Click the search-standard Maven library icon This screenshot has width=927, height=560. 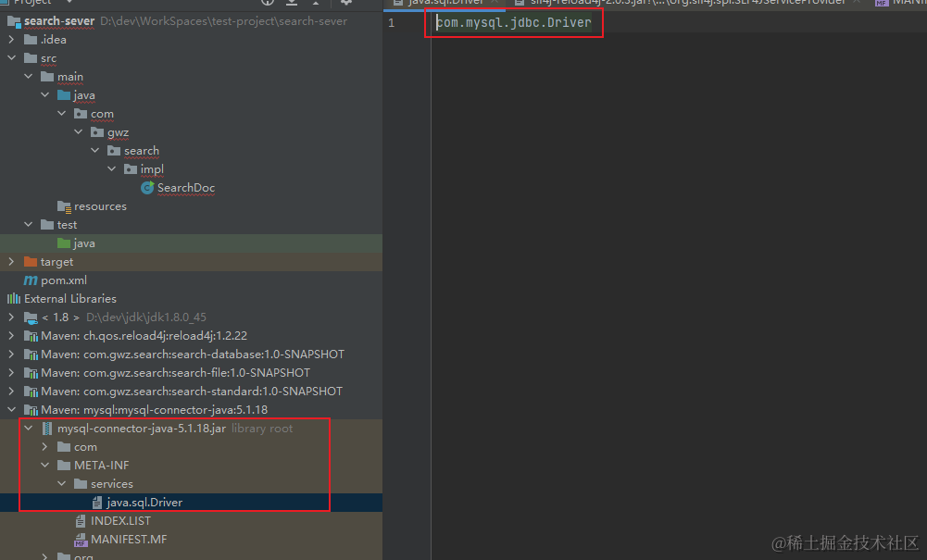click(31, 391)
